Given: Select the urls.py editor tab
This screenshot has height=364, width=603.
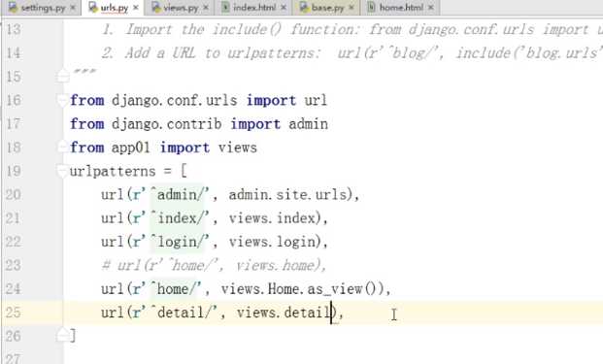Looking at the screenshot, I should click(x=114, y=8).
